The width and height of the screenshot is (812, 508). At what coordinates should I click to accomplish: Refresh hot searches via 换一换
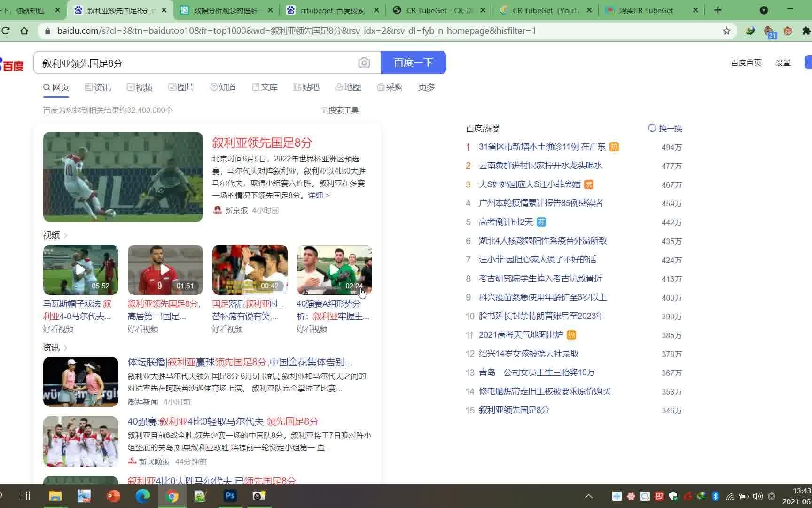click(665, 128)
